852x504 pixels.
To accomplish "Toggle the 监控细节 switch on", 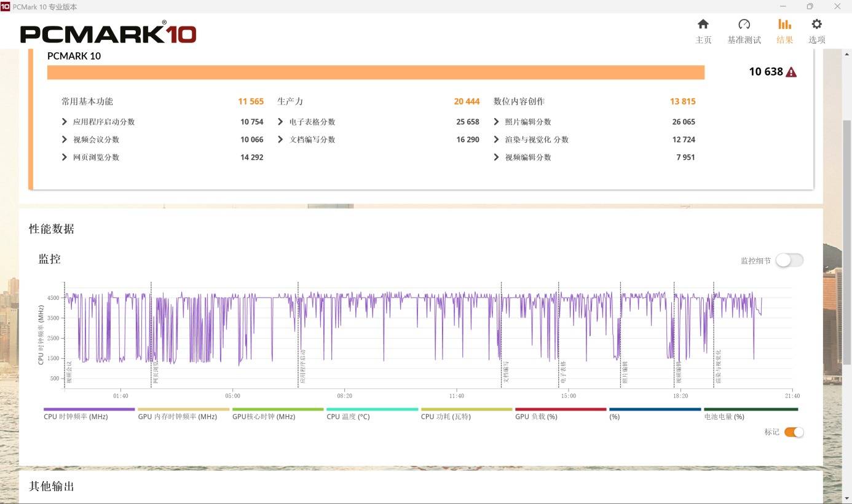I will (789, 261).
